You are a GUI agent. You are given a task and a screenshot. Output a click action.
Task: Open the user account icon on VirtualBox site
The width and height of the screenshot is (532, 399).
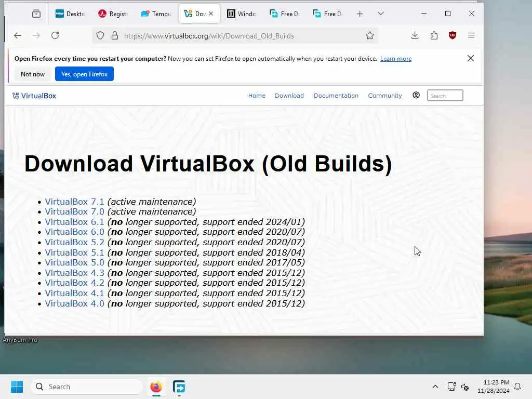416,96
